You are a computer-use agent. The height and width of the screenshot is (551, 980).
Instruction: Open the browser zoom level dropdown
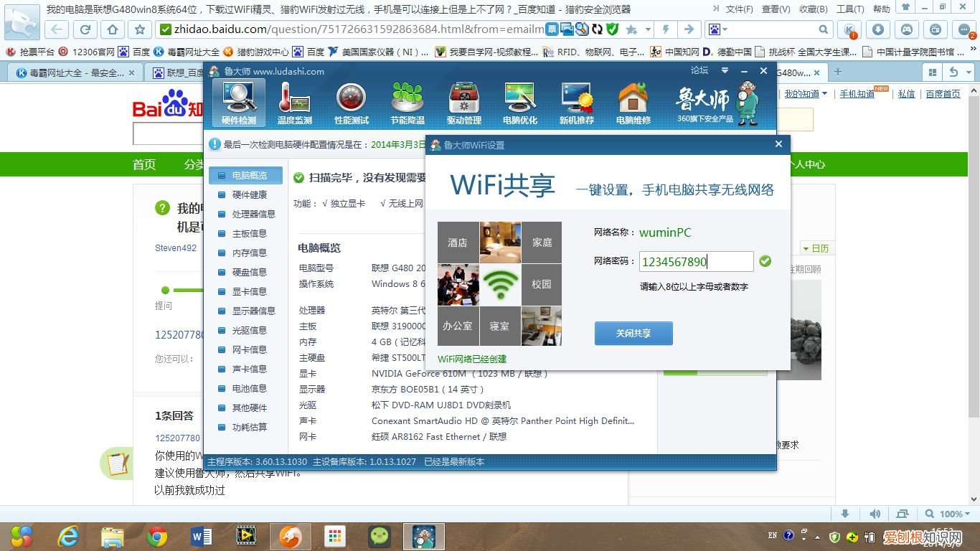pos(953,514)
